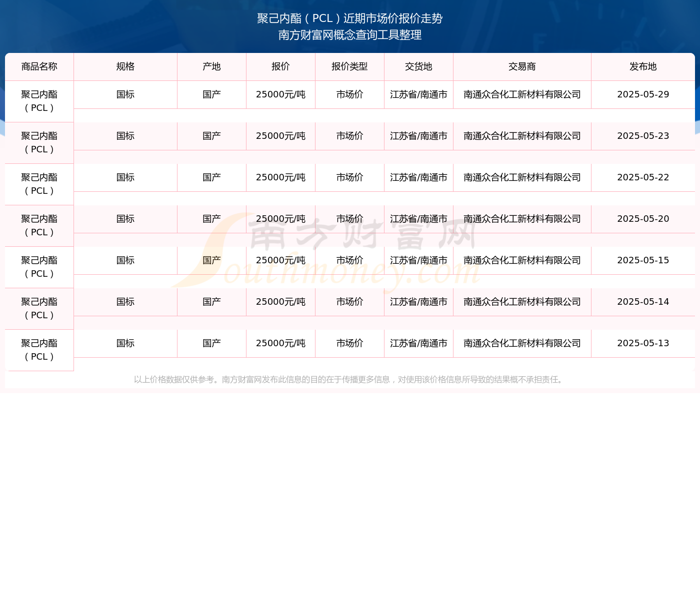Select the date cell 2025-05-15
Screen dimensions: 700x602
click(643, 260)
